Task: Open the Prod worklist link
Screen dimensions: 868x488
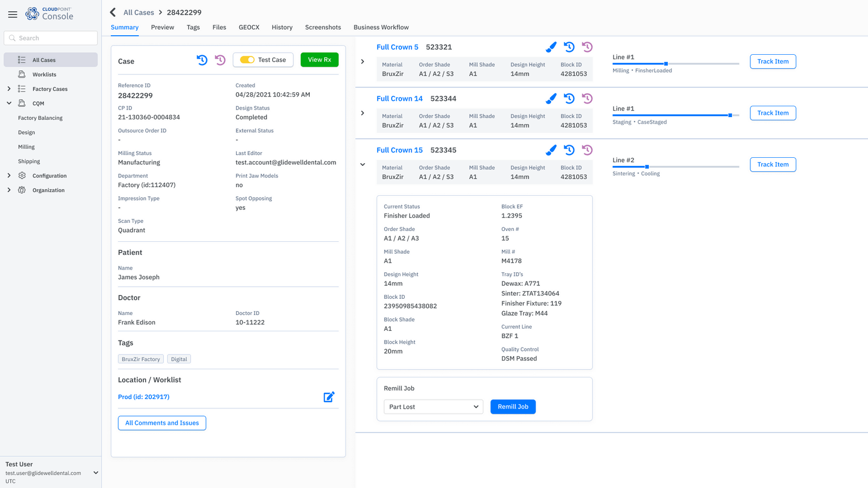Action: [x=143, y=396]
